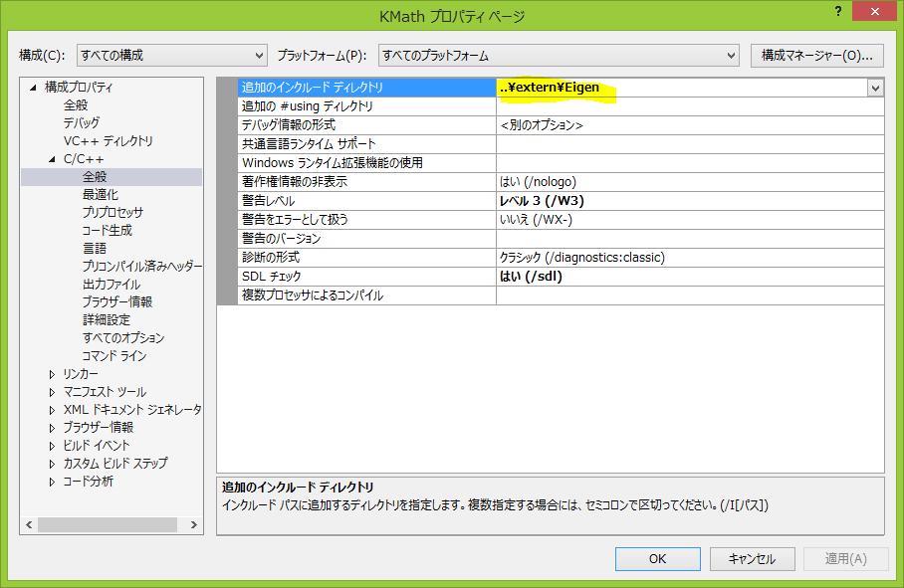Open the 構成(C) configuration dropdown
Viewport: 904px width, 588px height.
172,56
